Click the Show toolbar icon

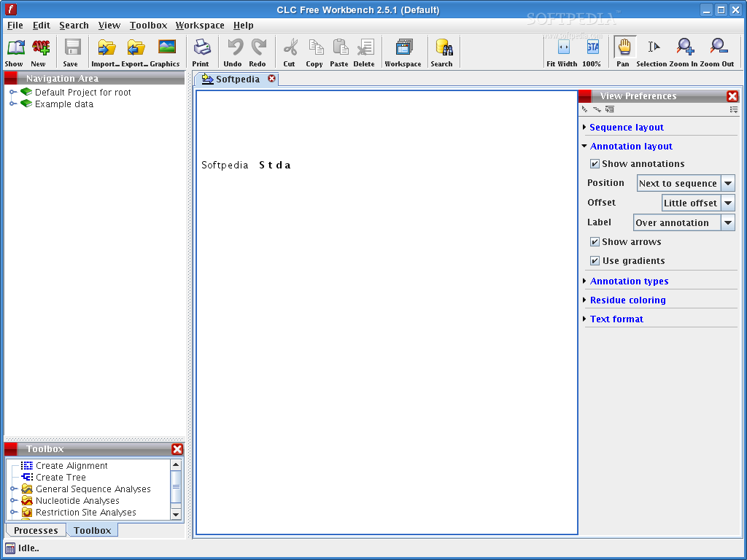coord(15,47)
